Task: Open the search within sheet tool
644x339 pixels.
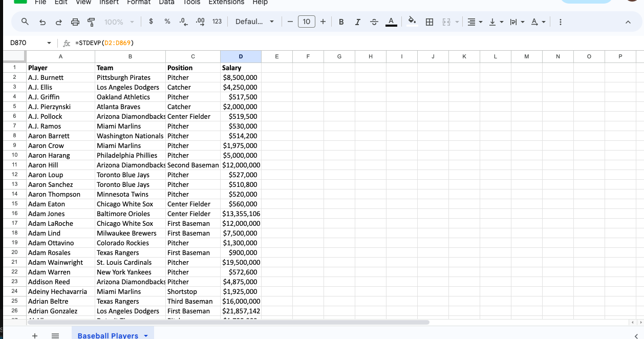Action: click(25, 22)
